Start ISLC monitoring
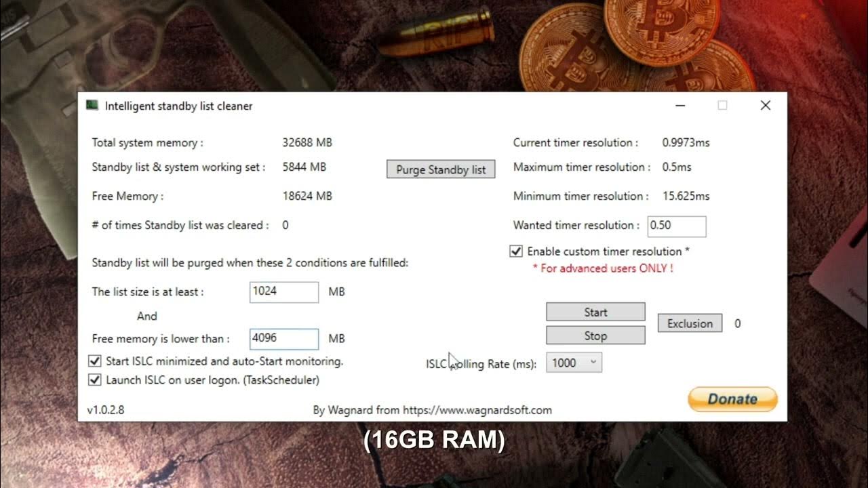 pos(595,312)
